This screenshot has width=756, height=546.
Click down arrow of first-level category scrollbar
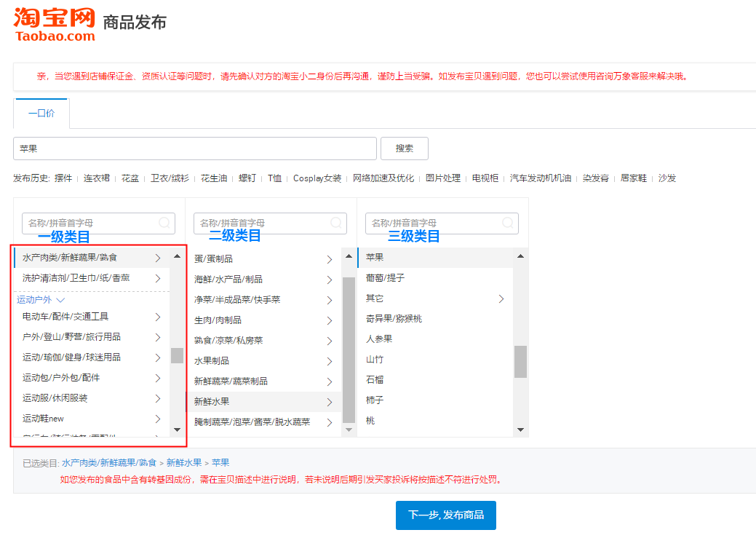[x=177, y=430]
